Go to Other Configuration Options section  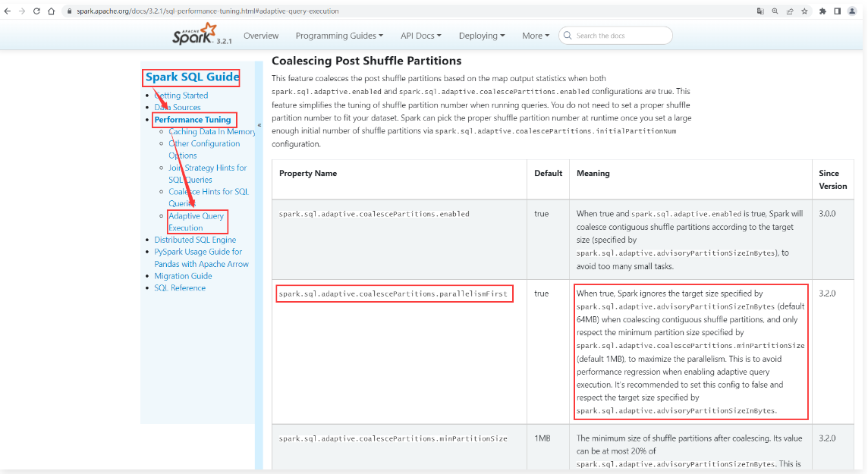point(204,149)
